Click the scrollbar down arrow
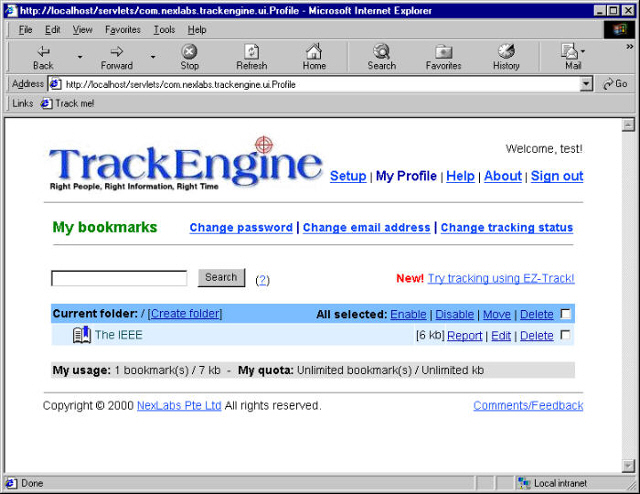Screen dimensions: 640x494 628,465
